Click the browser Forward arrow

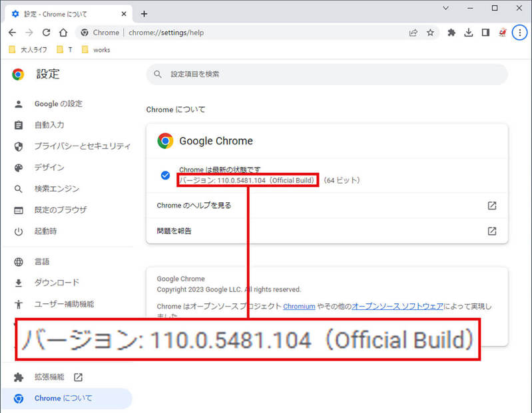(29, 33)
